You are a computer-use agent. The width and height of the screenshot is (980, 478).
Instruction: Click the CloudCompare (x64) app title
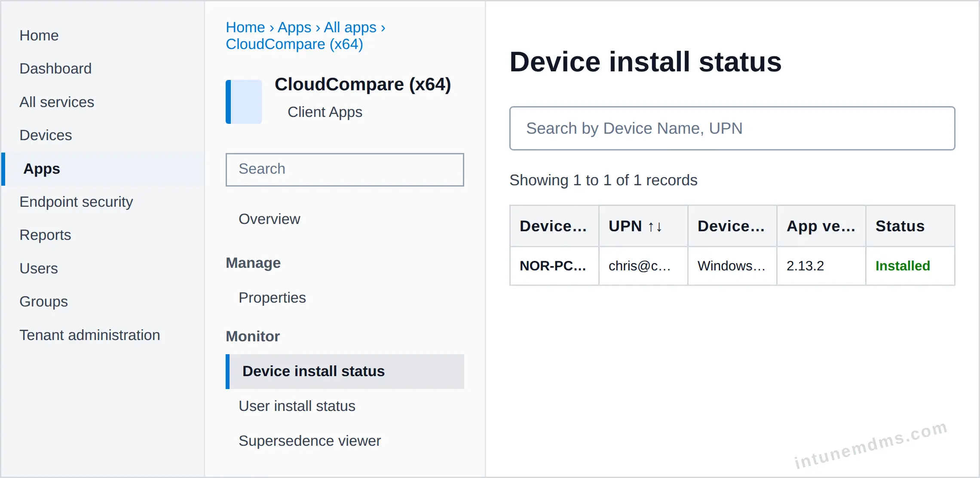click(363, 84)
